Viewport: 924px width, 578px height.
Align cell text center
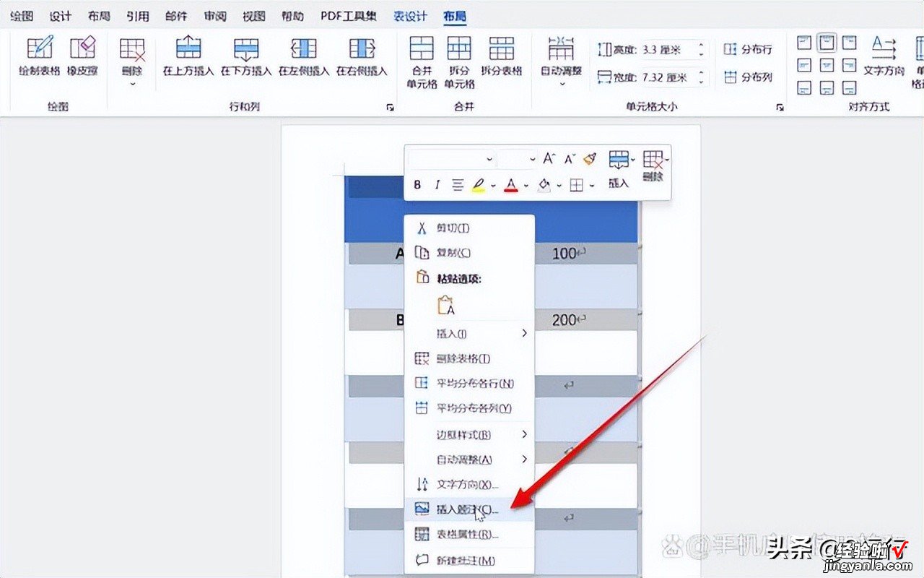coord(827,66)
